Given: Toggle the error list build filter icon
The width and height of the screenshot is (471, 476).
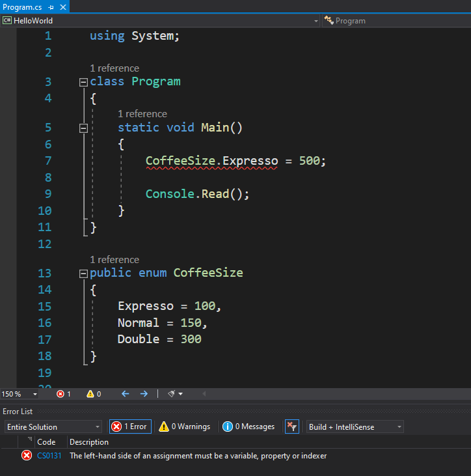Looking at the screenshot, I should 292,427.
